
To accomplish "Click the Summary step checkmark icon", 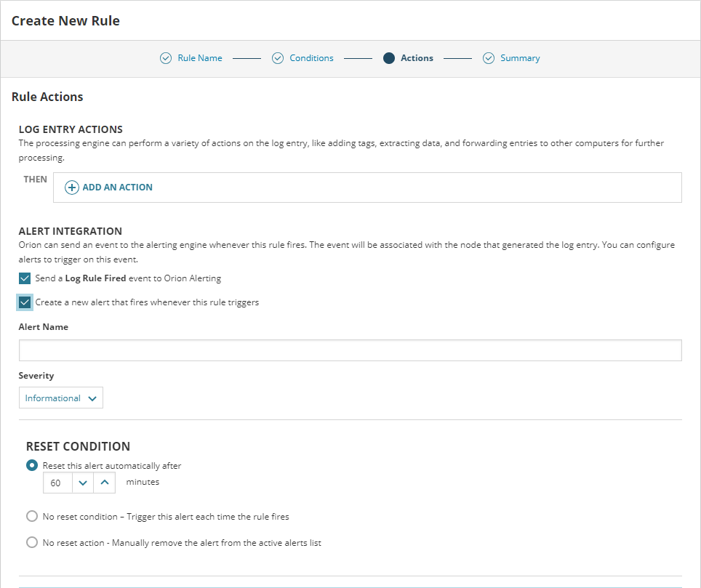I will tap(489, 58).
